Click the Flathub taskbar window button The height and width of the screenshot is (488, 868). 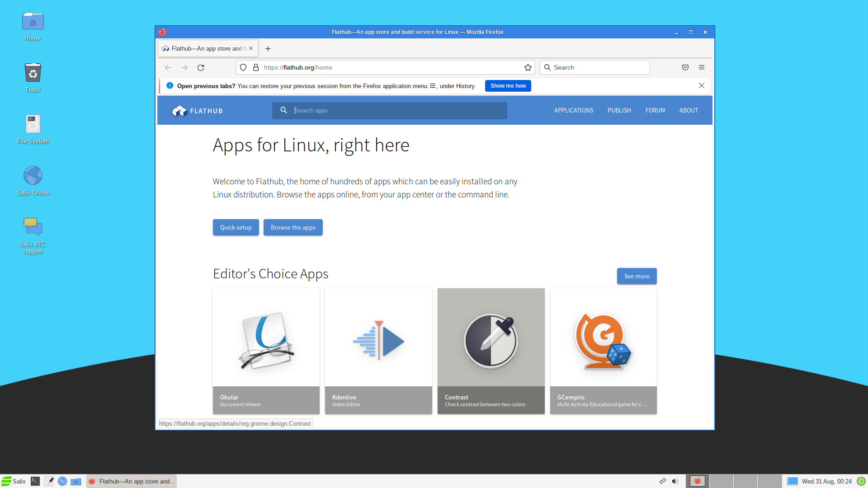pos(132,481)
